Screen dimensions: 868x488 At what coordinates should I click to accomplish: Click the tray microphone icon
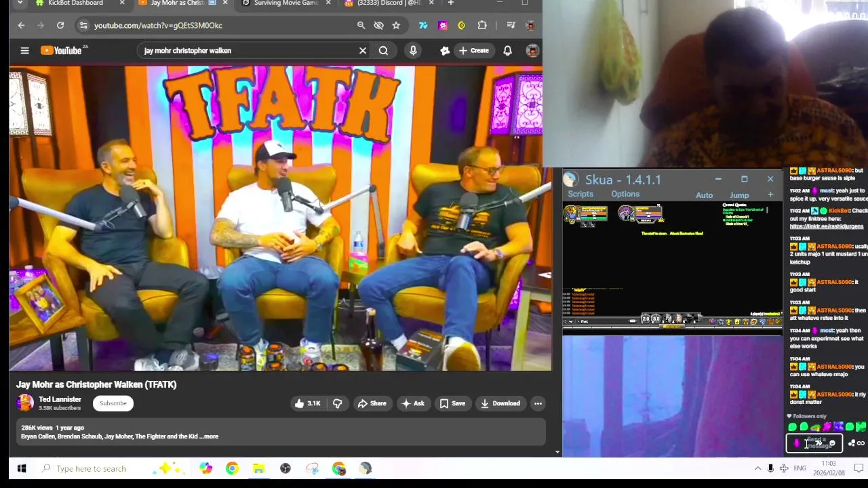[x=770, y=468]
